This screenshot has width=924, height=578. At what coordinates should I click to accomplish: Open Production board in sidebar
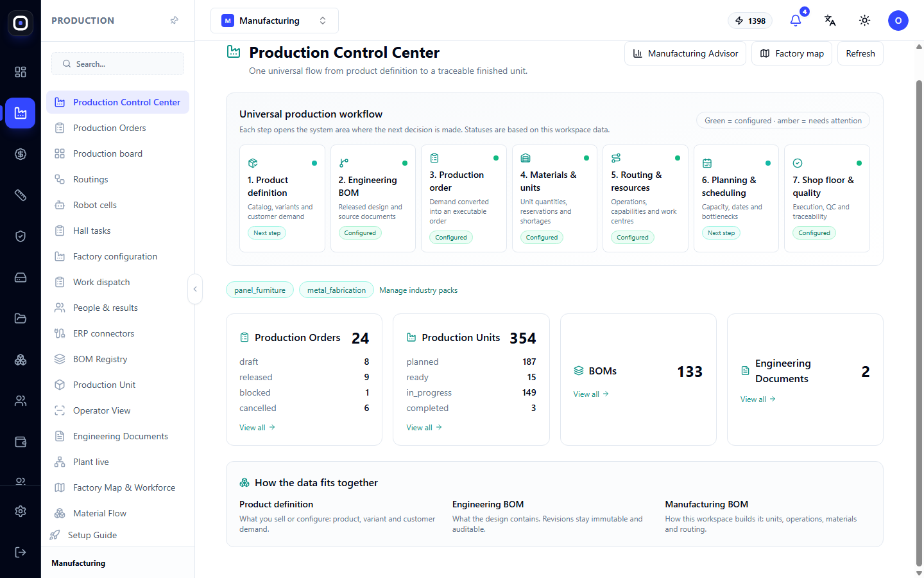pyautogui.click(x=117, y=153)
